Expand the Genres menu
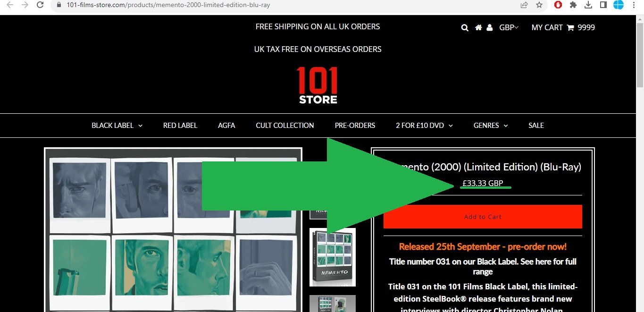 (x=491, y=126)
